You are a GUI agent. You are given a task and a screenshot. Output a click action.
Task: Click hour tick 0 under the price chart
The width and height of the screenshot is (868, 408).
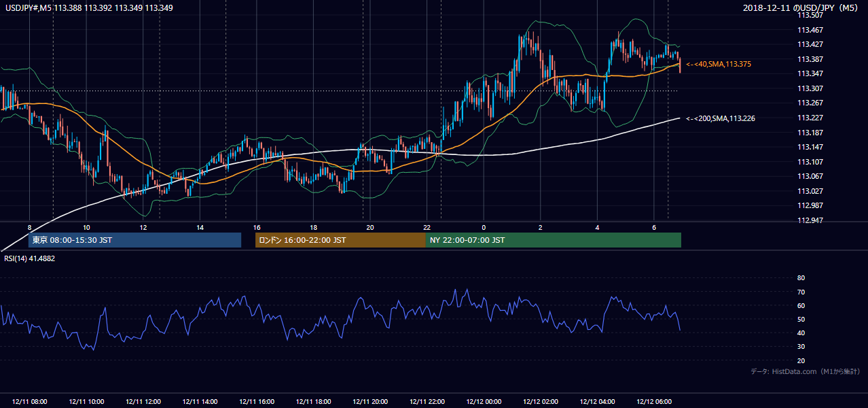484,227
